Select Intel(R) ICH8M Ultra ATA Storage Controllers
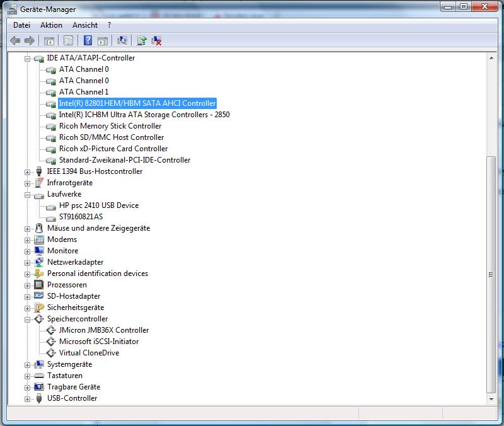 (x=144, y=115)
